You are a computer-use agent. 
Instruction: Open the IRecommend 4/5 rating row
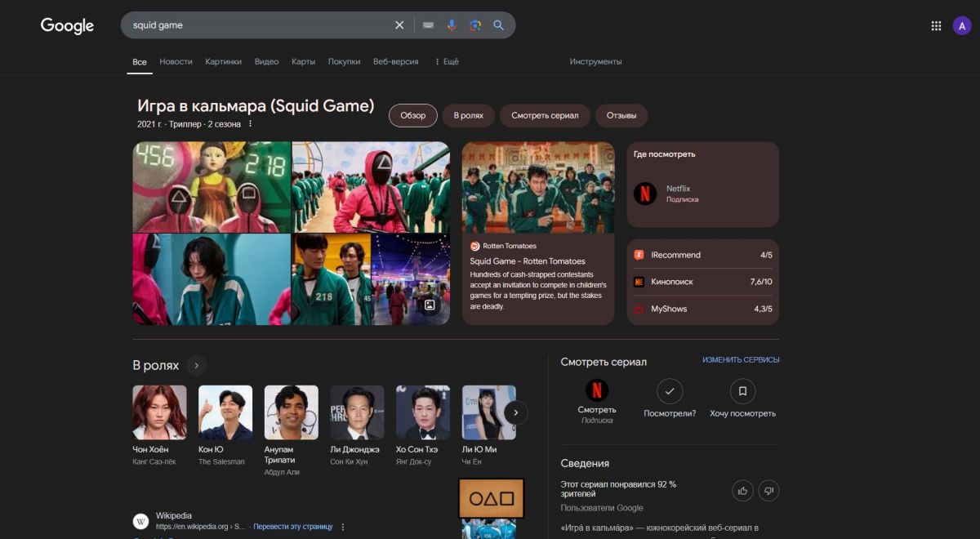pyautogui.click(x=703, y=255)
